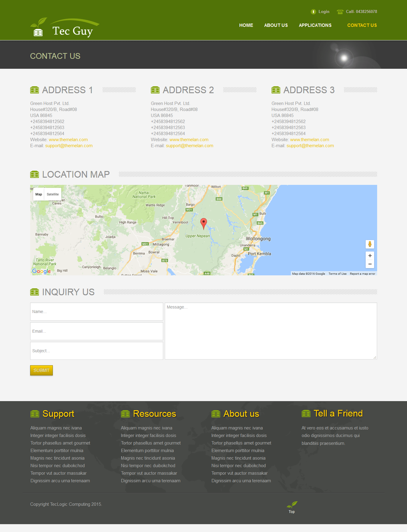Switch map to Satellite view
The height and width of the screenshot is (532, 407).
53,194
